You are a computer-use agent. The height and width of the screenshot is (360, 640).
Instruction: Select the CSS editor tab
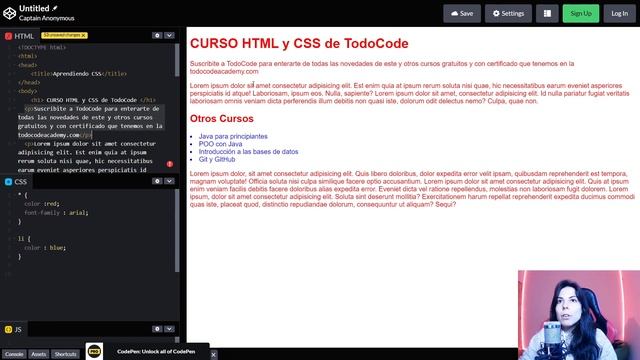(16, 182)
